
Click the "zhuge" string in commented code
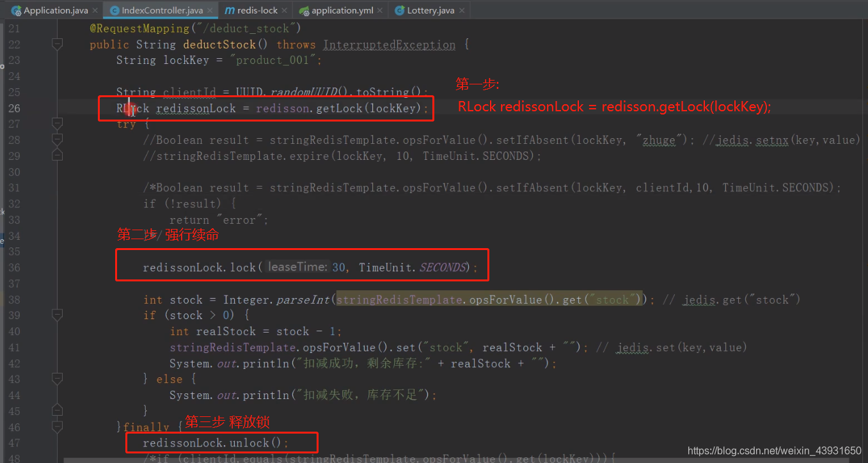point(658,140)
